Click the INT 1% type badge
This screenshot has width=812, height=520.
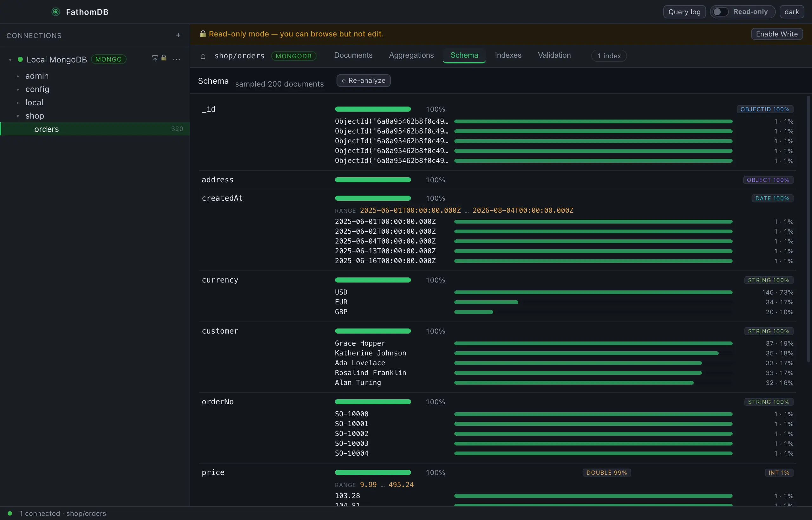tap(779, 472)
